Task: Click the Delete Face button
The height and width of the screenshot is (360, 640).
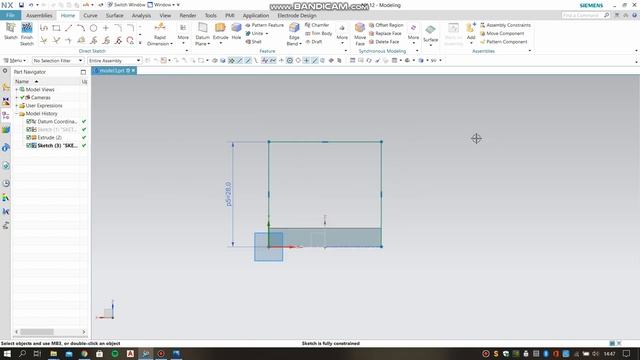Action: point(384,42)
